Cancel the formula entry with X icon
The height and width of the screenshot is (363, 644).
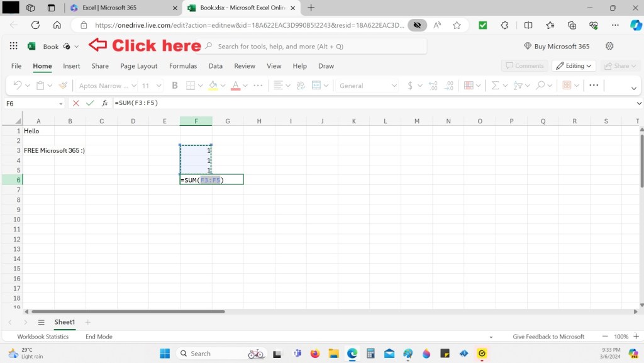(76, 103)
